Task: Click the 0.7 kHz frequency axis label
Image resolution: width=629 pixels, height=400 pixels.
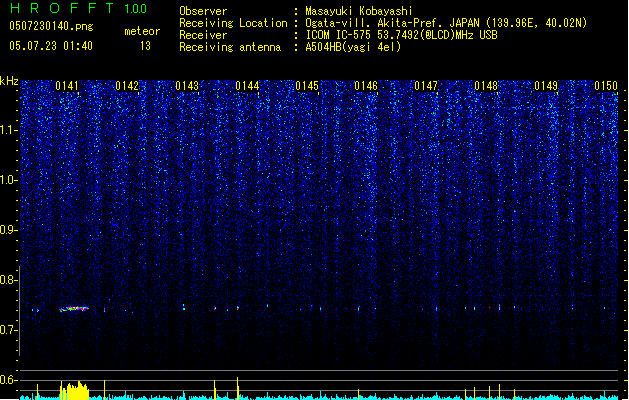Action: [8, 330]
